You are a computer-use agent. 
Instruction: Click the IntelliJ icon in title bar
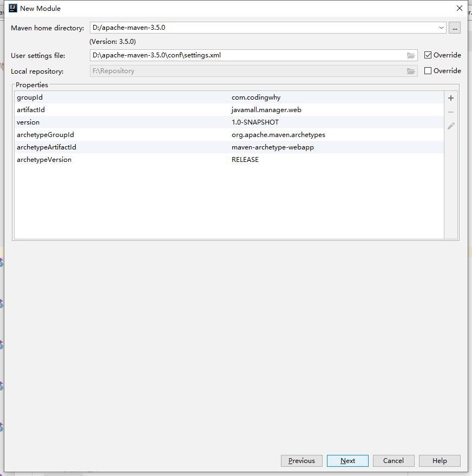pyautogui.click(x=13, y=8)
